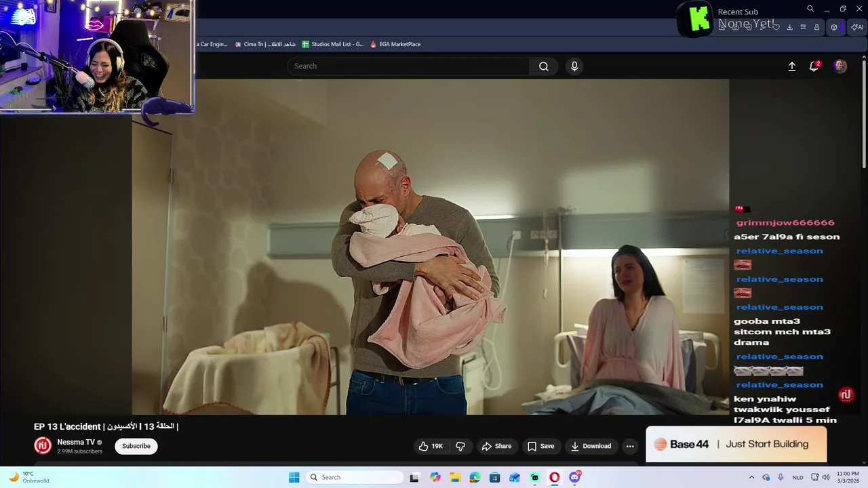
Task: Switch NLD keyboard language indicator
Action: (798, 477)
